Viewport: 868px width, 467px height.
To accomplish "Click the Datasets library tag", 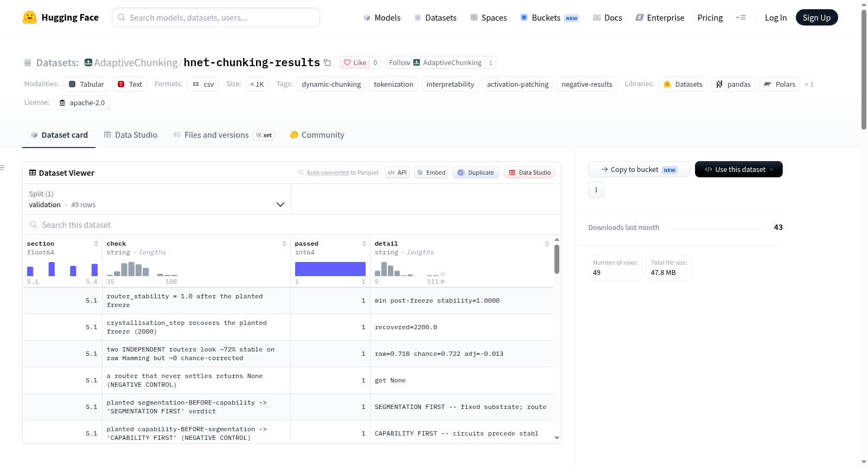I will click(683, 84).
